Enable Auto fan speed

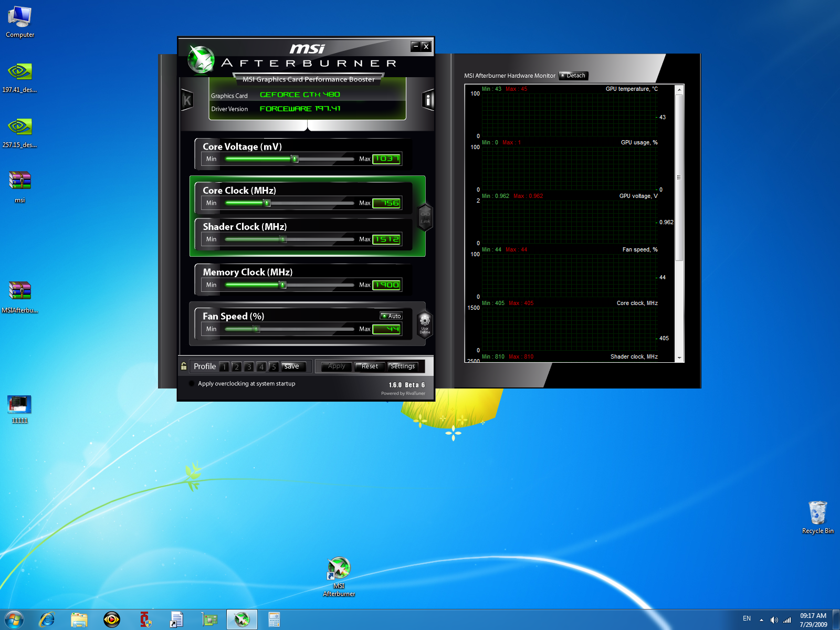click(391, 316)
